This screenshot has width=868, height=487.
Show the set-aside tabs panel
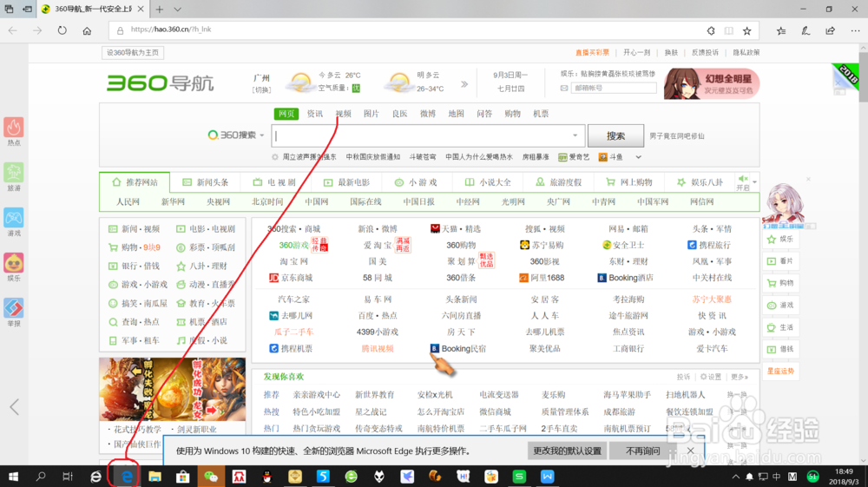coord(9,9)
